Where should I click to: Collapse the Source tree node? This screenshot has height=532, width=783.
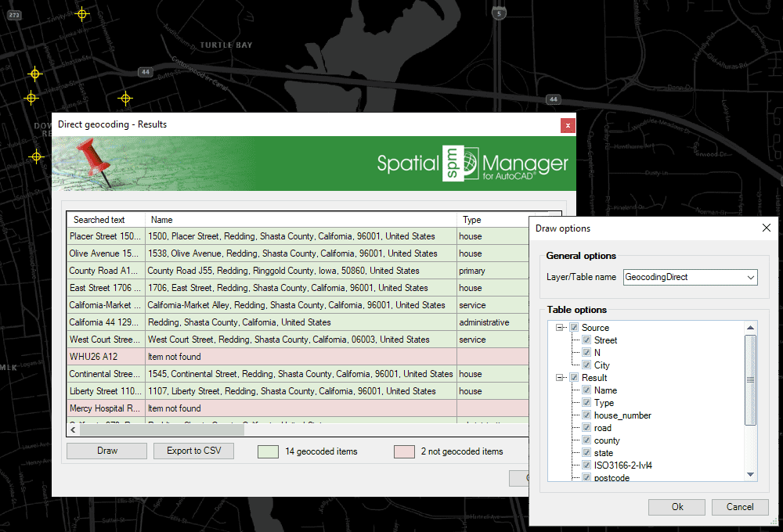pyautogui.click(x=559, y=327)
